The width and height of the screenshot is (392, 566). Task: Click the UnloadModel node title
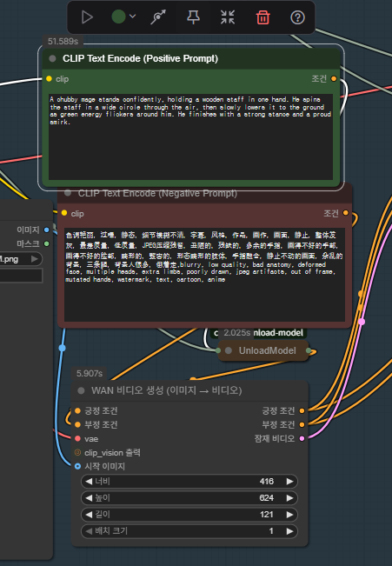pyautogui.click(x=267, y=350)
